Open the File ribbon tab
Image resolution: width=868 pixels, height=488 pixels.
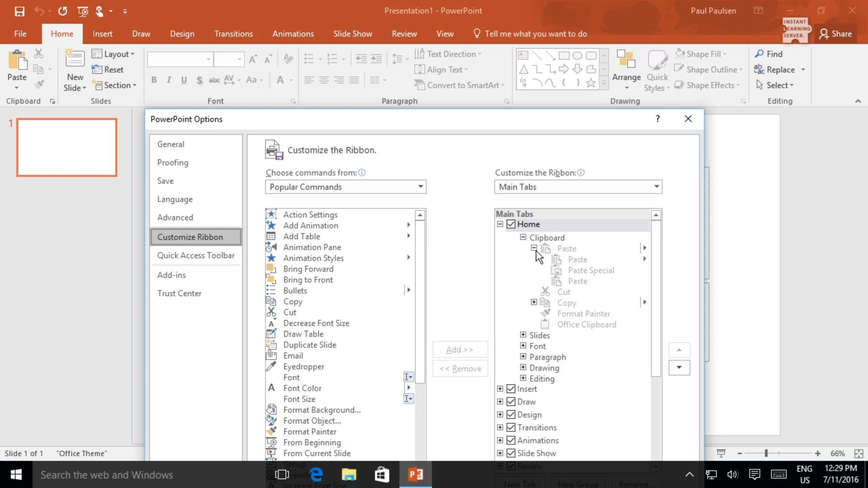point(20,34)
